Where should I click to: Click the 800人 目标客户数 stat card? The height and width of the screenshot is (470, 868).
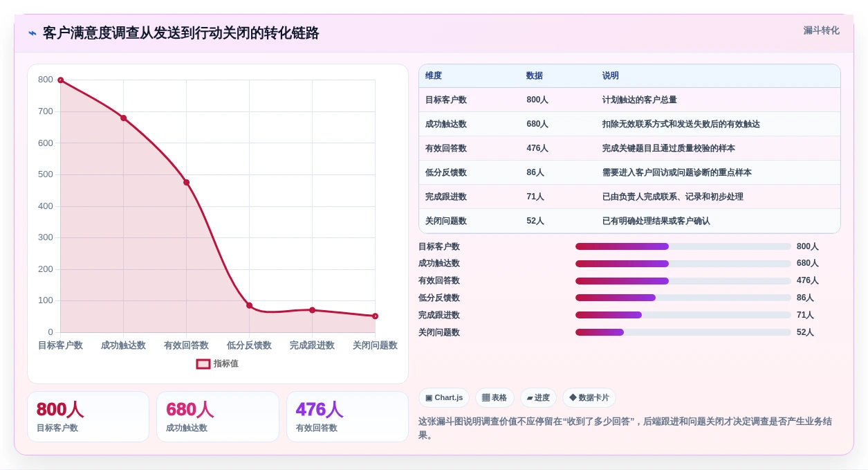88,417
